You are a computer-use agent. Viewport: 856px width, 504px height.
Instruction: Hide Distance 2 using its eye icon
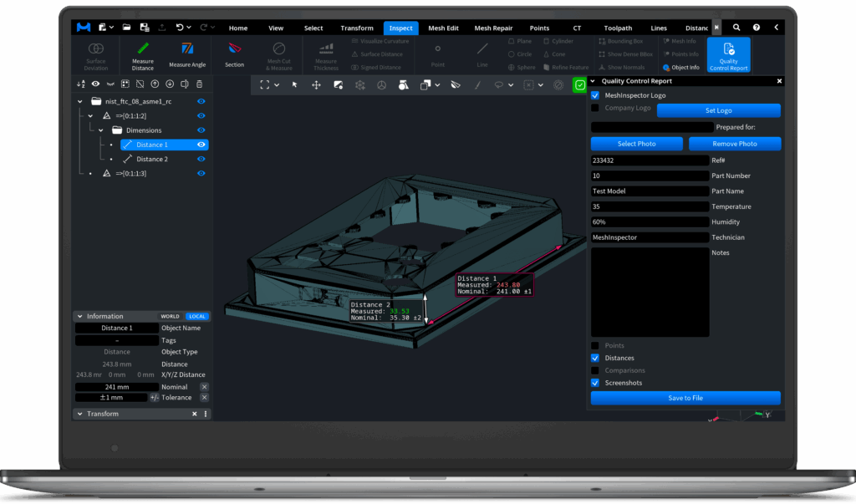pos(201,159)
